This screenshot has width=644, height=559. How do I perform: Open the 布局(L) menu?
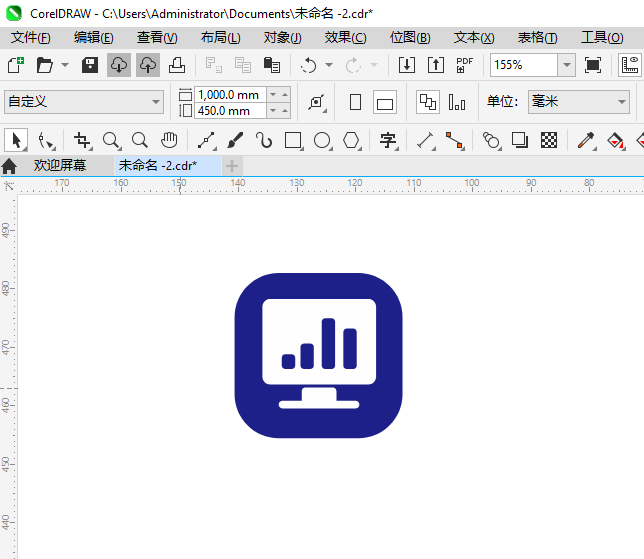click(x=221, y=37)
